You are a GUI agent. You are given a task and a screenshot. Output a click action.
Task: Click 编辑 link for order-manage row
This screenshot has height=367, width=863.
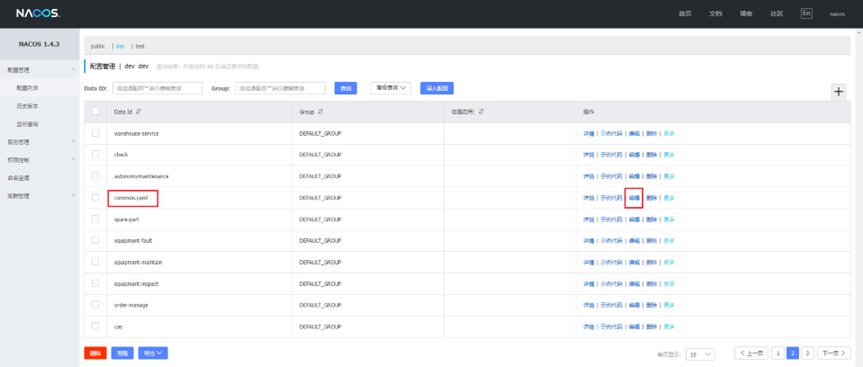click(635, 305)
